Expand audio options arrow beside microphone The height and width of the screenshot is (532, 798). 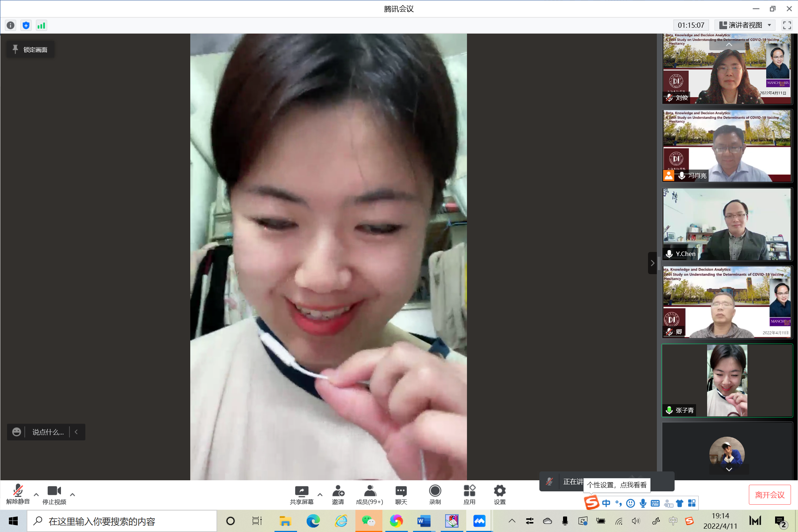(36, 494)
